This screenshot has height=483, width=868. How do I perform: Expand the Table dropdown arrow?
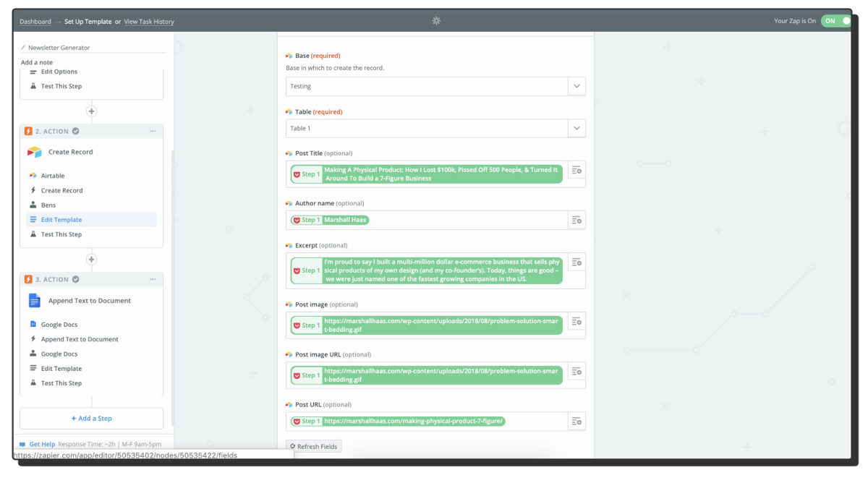(576, 128)
